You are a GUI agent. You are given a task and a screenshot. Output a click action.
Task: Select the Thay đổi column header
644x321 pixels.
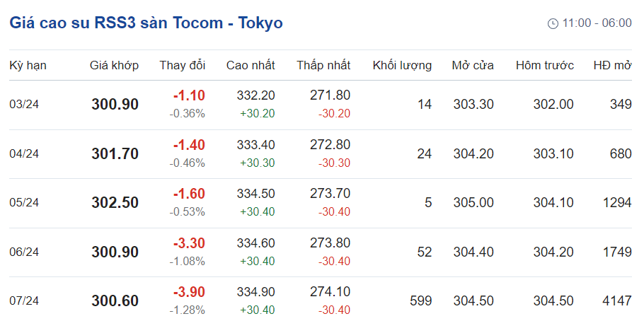(x=182, y=66)
